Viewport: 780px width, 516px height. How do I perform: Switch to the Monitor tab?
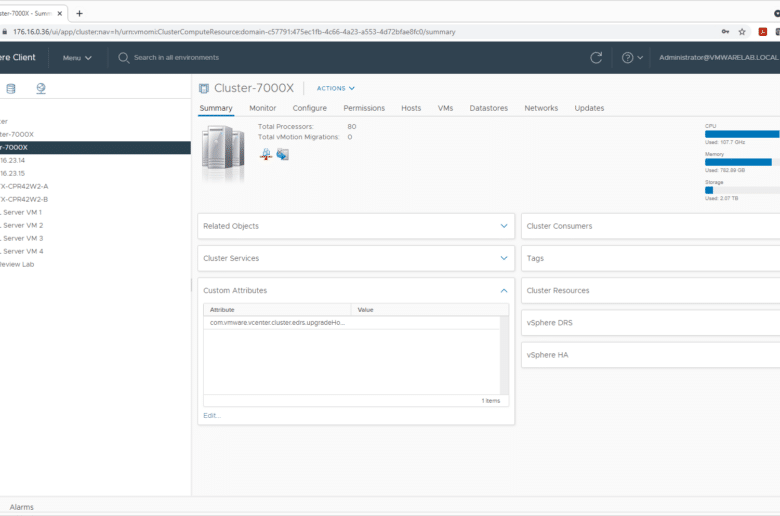263,108
